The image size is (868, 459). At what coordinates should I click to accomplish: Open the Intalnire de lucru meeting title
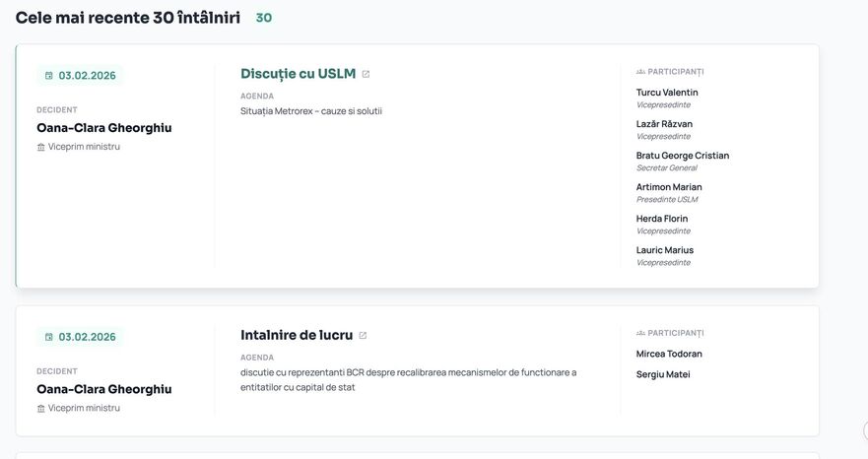pos(296,335)
